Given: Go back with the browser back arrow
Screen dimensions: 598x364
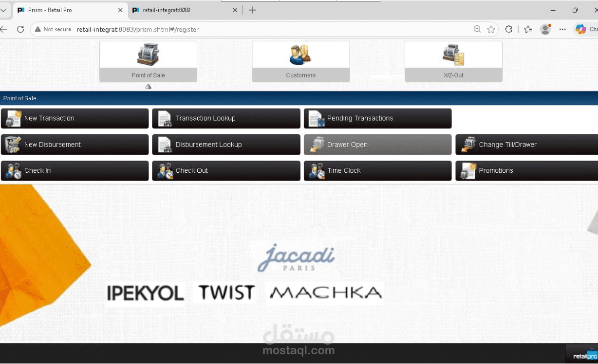Looking at the screenshot, I should (3, 29).
